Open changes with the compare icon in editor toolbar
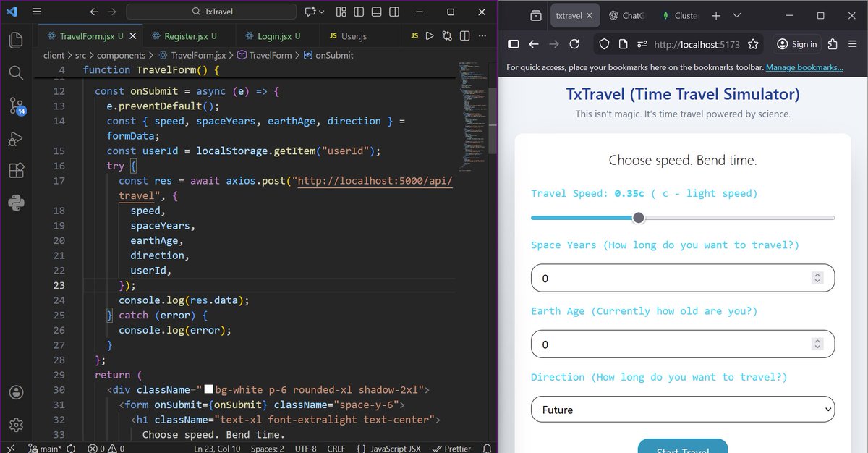The width and height of the screenshot is (868, 453). (x=447, y=36)
